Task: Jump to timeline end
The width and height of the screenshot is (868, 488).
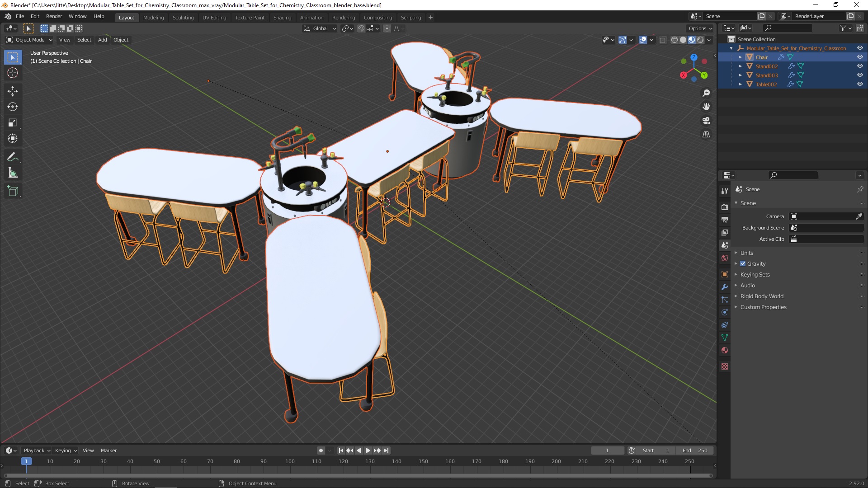Action: pyautogui.click(x=386, y=450)
